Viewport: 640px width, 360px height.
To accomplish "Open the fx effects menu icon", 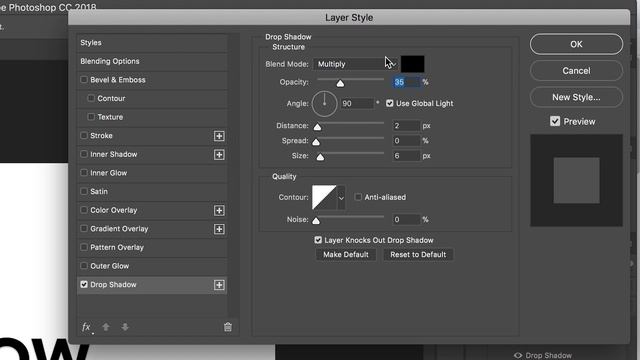I will (x=87, y=327).
